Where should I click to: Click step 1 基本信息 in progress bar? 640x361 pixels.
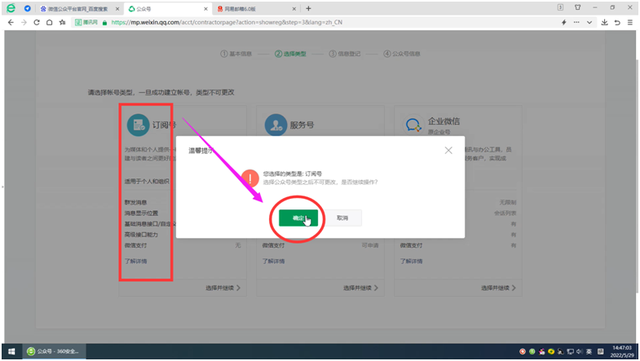tap(236, 53)
